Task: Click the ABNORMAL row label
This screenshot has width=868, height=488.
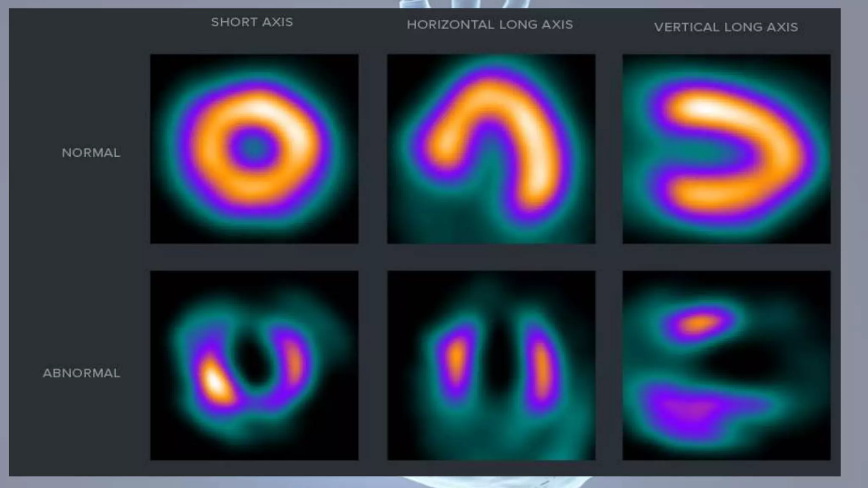Action: [81, 373]
